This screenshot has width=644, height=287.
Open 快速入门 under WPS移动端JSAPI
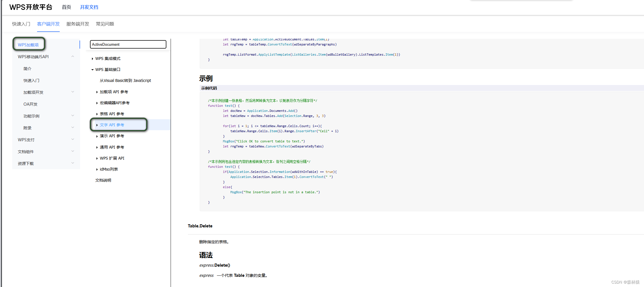(x=31, y=81)
